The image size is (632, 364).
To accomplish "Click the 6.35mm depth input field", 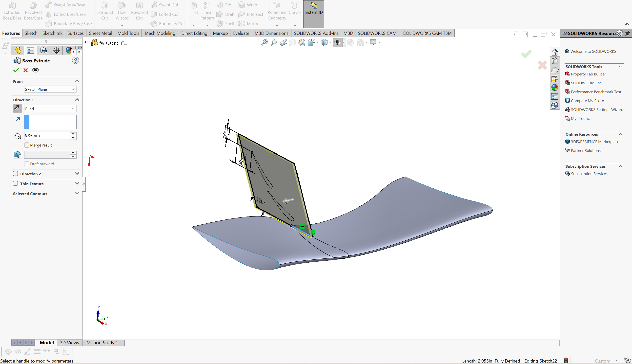I will (47, 136).
